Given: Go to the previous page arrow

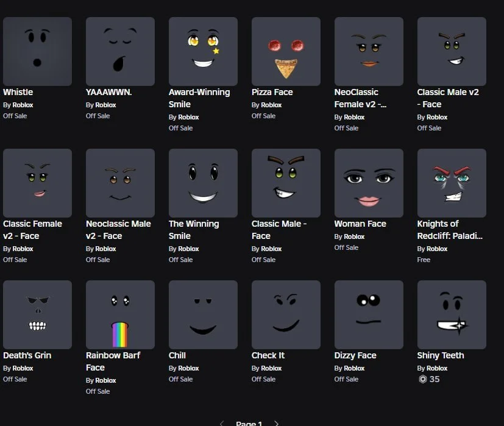Looking at the screenshot, I should pyautogui.click(x=222, y=423).
